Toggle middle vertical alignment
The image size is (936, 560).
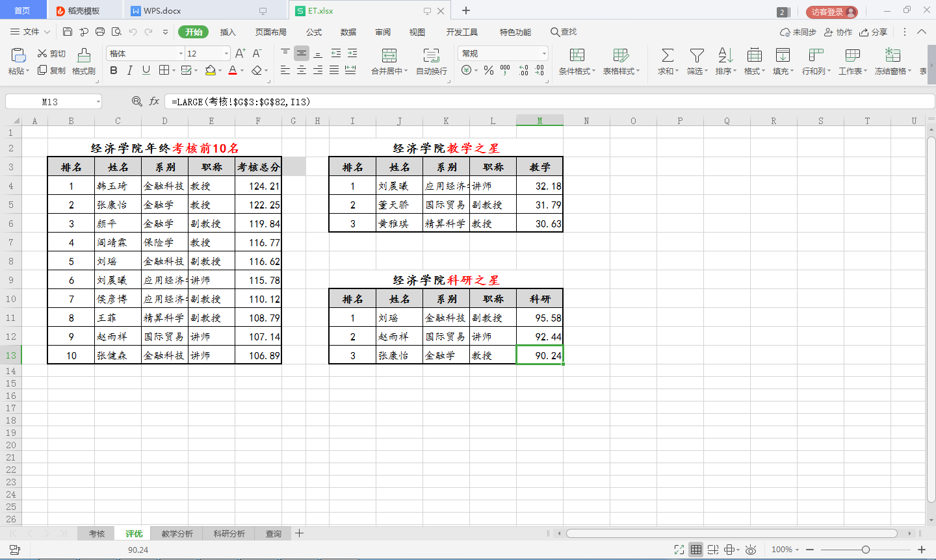pos(301,53)
